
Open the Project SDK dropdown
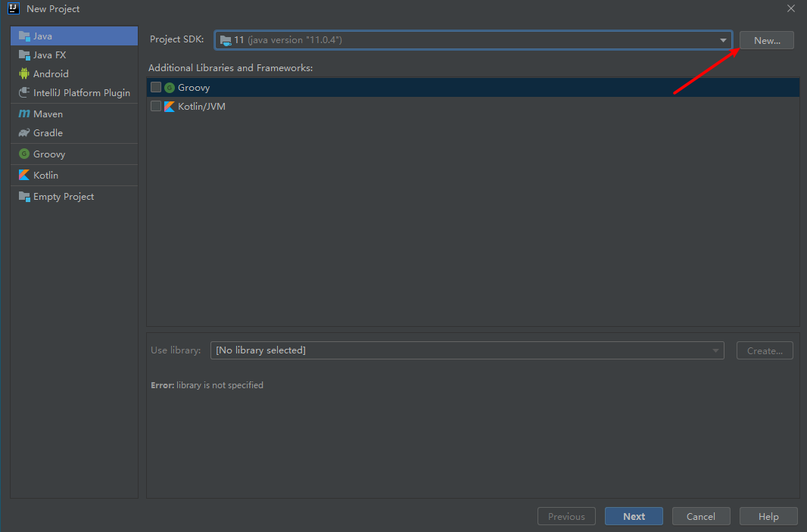(x=473, y=40)
